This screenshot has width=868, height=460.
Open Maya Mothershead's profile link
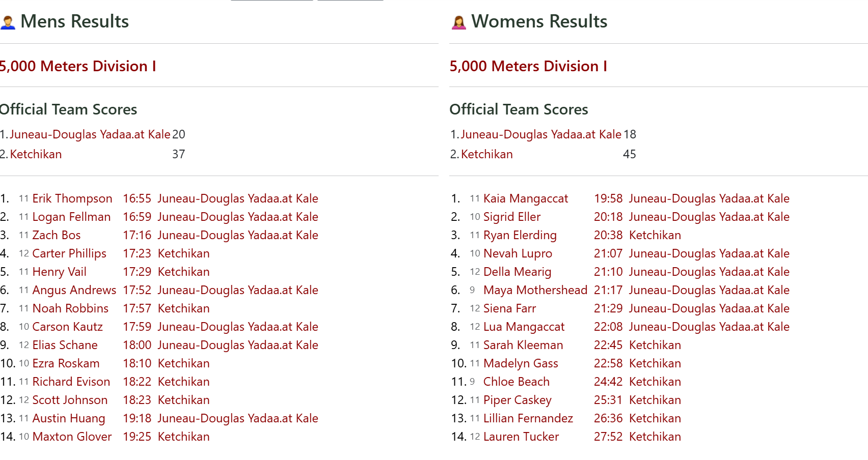pyautogui.click(x=535, y=290)
